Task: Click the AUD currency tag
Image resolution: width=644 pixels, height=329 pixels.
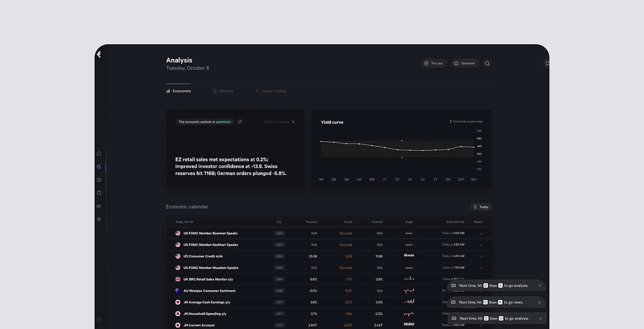Action: coord(279,291)
